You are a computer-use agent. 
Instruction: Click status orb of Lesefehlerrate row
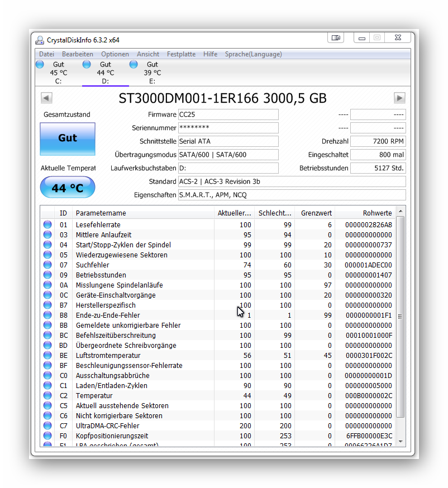(x=47, y=224)
